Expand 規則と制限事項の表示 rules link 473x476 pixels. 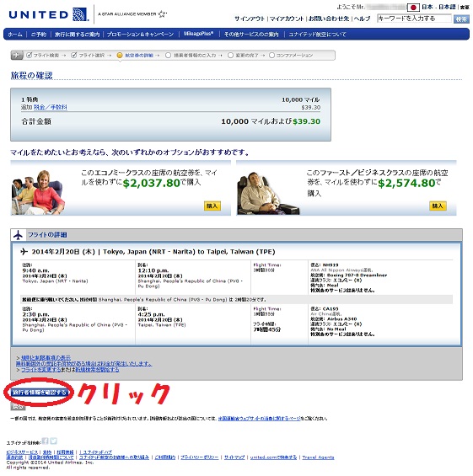tap(46, 357)
